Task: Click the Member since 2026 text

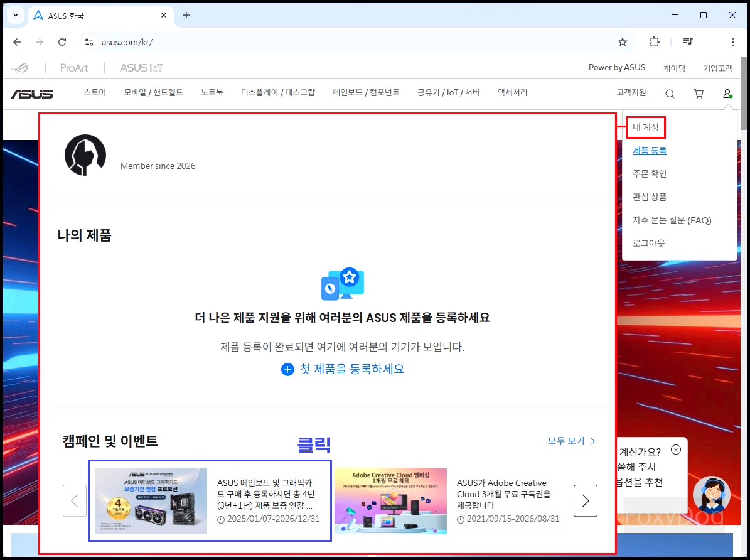Action: (158, 166)
